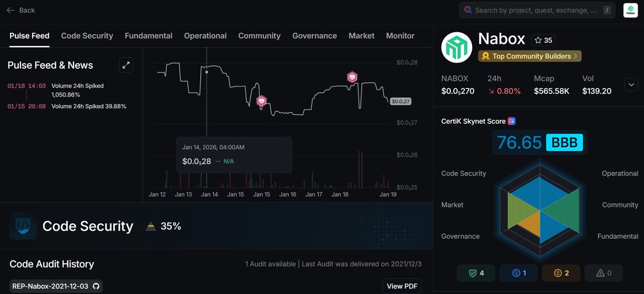Open the Code Security tab
644x294 pixels.
point(87,36)
